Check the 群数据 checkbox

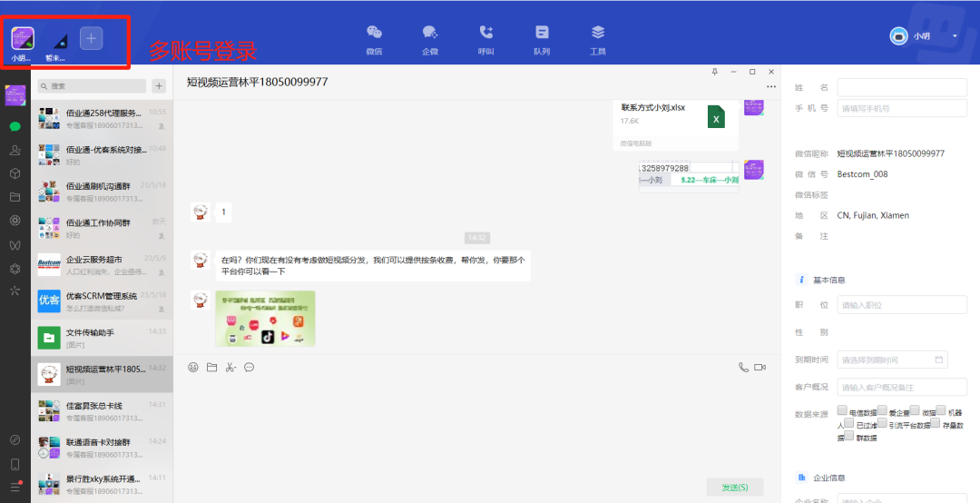pyautogui.click(x=848, y=436)
